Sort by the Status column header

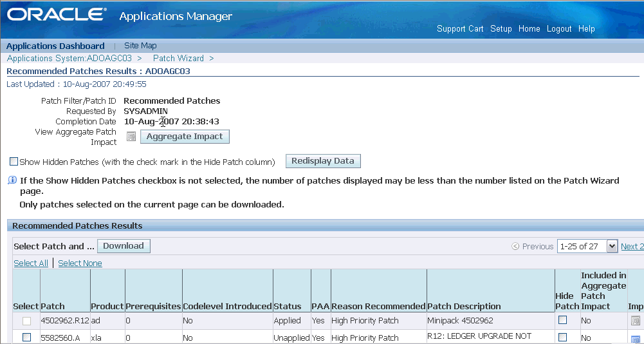click(287, 306)
